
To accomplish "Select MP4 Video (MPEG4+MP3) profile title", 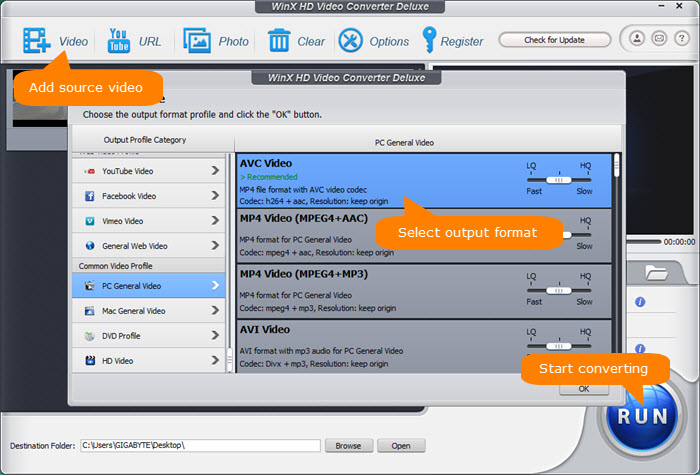I will pos(304,274).
